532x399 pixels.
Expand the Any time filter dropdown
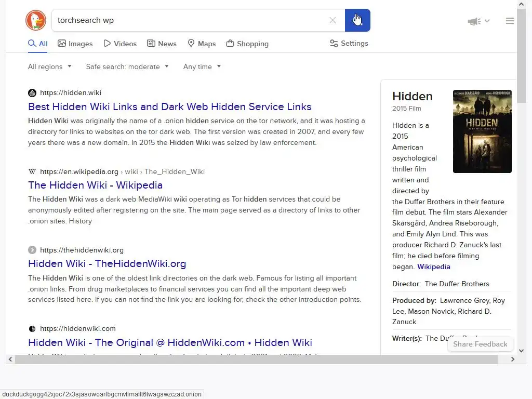(202, 66)
